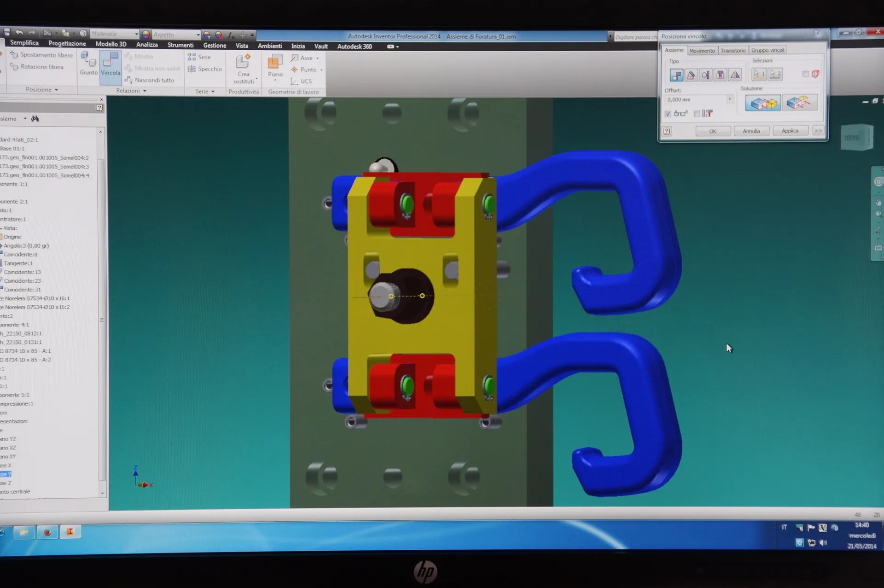This screenshot has width=884, height=588.
Task: Click the Annulla button
Action: [751, 131]
